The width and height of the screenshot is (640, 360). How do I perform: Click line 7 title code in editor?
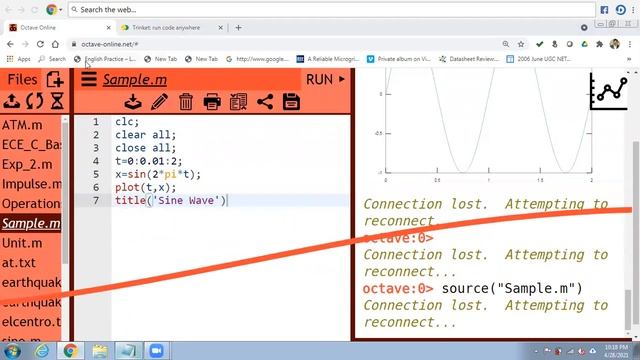click(171, 200)
